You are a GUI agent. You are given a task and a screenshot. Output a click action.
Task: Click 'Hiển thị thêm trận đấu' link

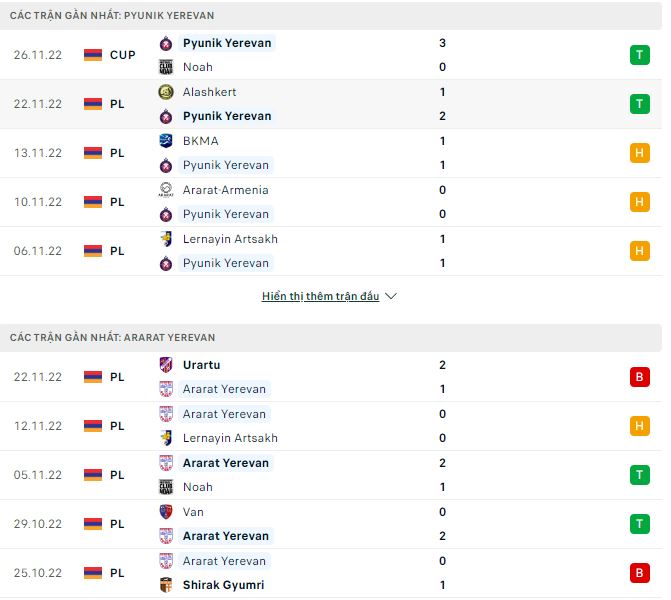click(320, 297)
